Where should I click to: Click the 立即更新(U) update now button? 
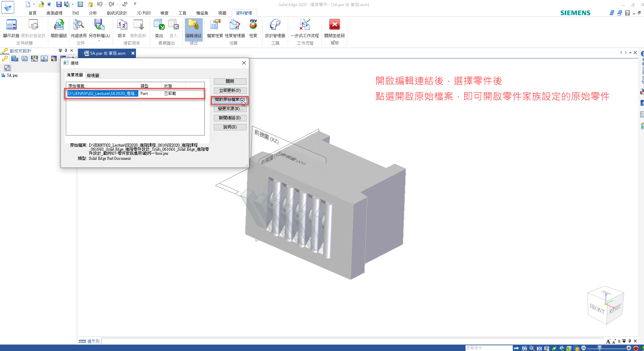[230, 91]
